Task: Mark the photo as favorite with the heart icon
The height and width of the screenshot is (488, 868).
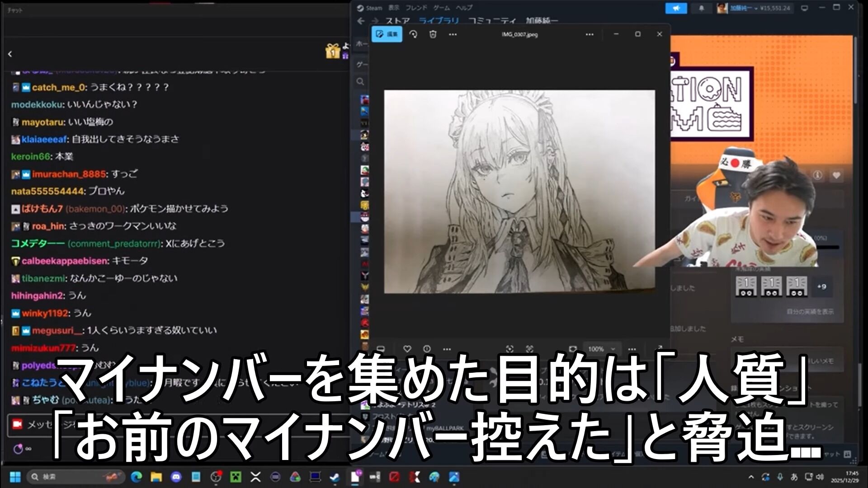Action: coord(407,349)
